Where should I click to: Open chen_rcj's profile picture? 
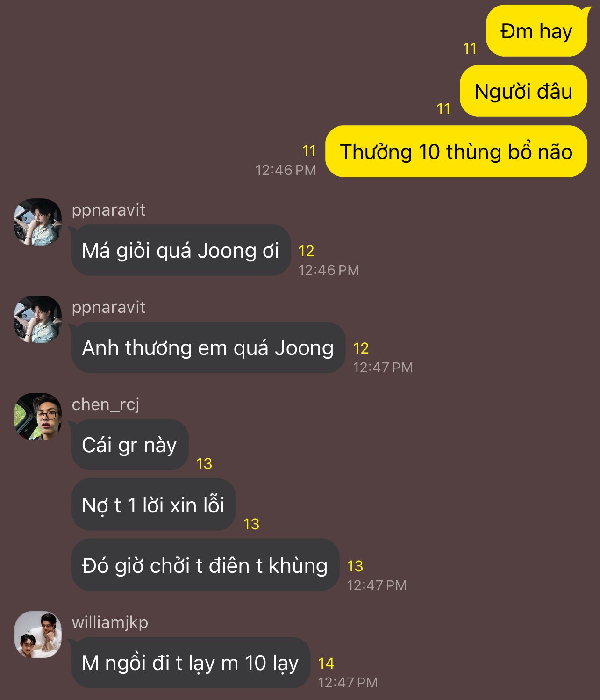tap(38, 417)
